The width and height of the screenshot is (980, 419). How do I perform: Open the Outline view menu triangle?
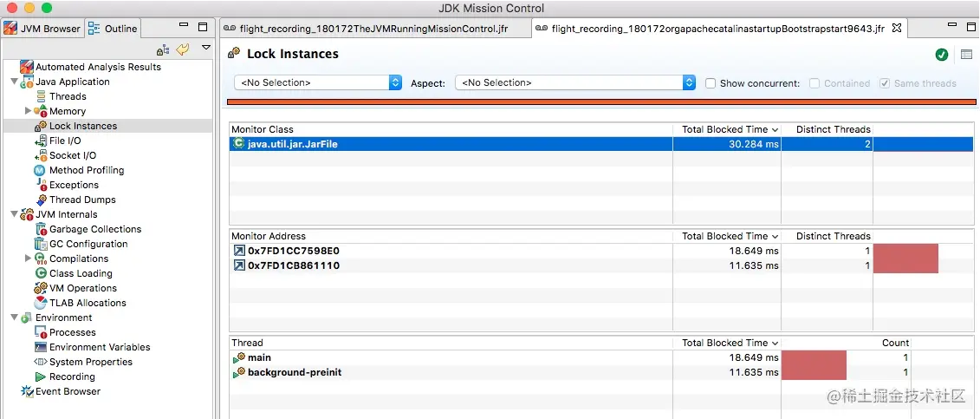click(206, 48)
